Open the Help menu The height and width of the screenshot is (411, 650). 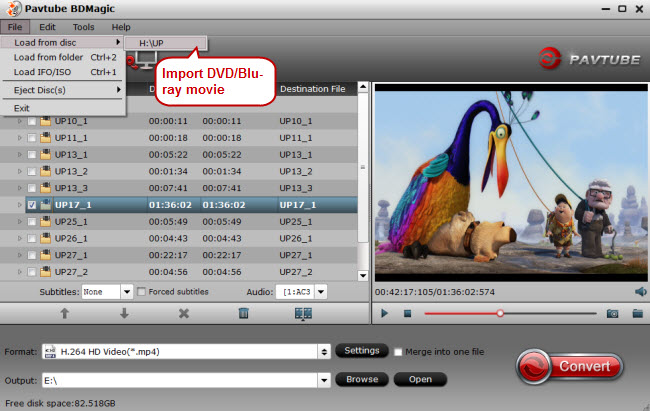121,27
